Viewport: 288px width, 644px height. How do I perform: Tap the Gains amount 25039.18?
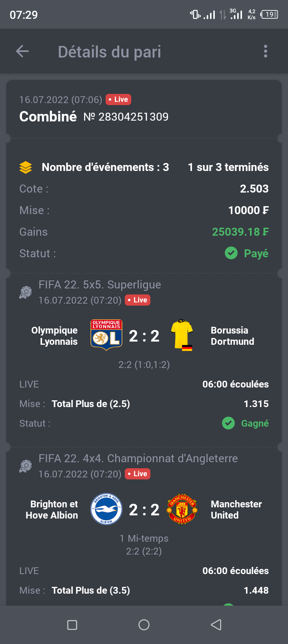pos(240,232)
